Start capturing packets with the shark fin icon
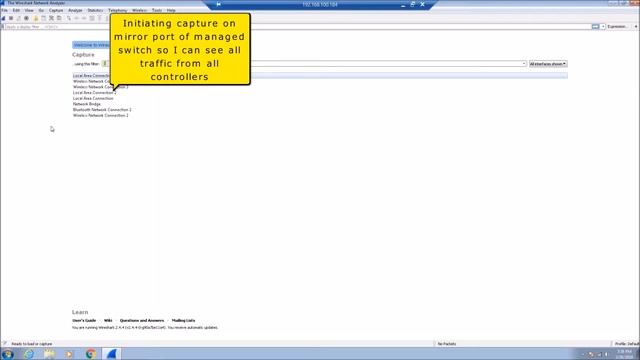Screen dimensions: 640x360 click(3, 18)
